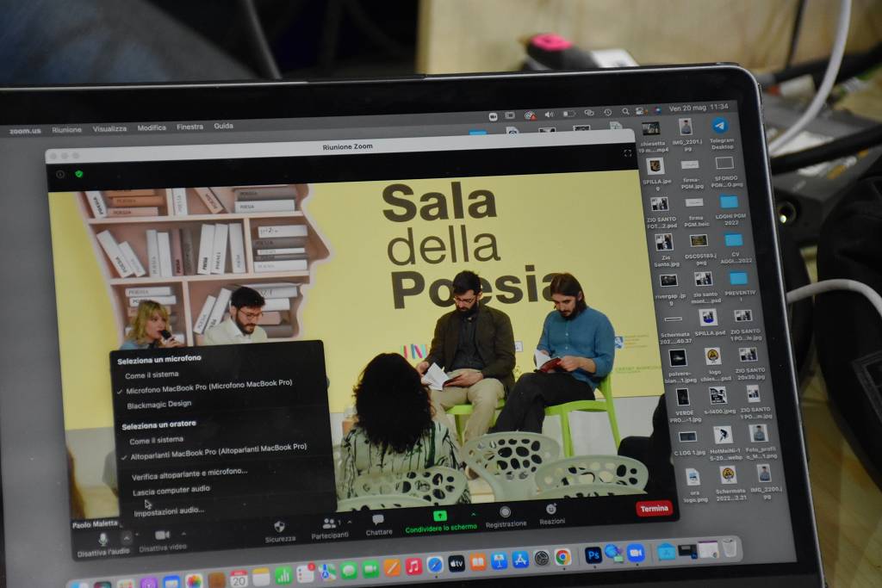882x588 pixels.
Task: Open the Chattare chat bubble
Action: coord(378,519)
